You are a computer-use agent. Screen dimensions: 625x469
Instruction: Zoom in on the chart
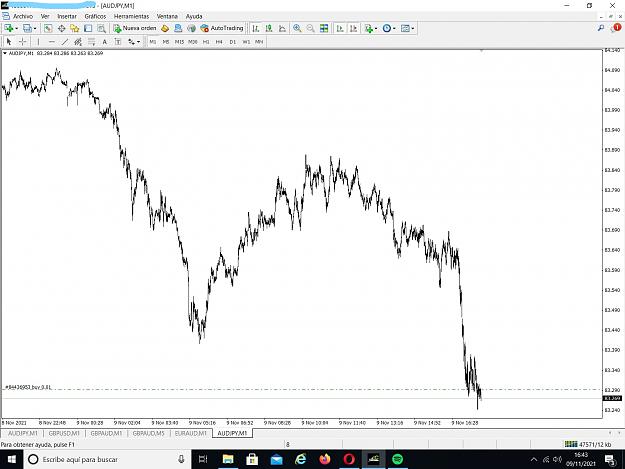click(x=297, y=28)
